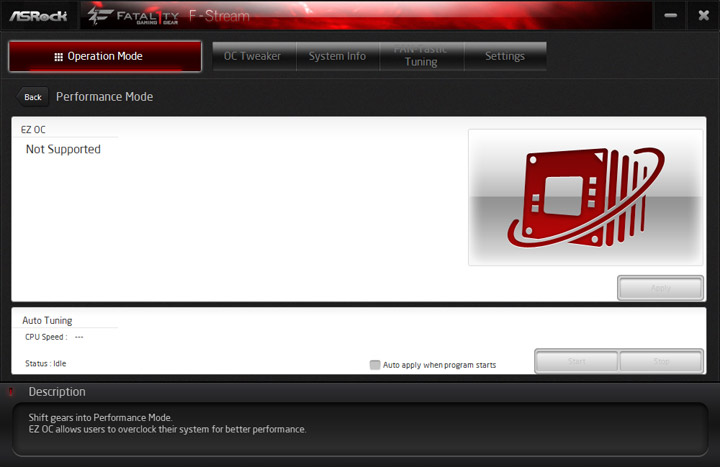Start Auto Tuning
Viewport: 720px width, 467px height.
tap(576, 361)
